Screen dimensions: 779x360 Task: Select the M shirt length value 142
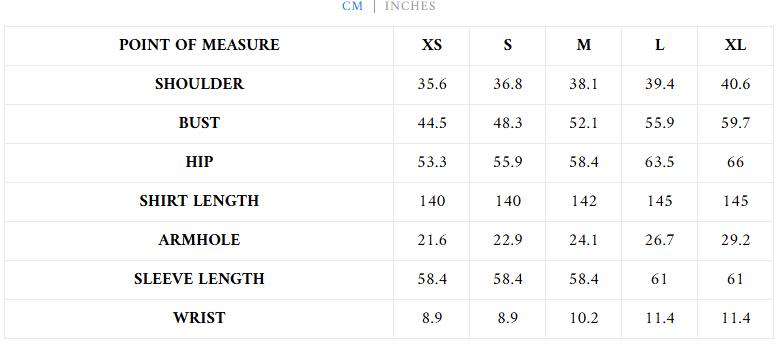click(584, 201)
